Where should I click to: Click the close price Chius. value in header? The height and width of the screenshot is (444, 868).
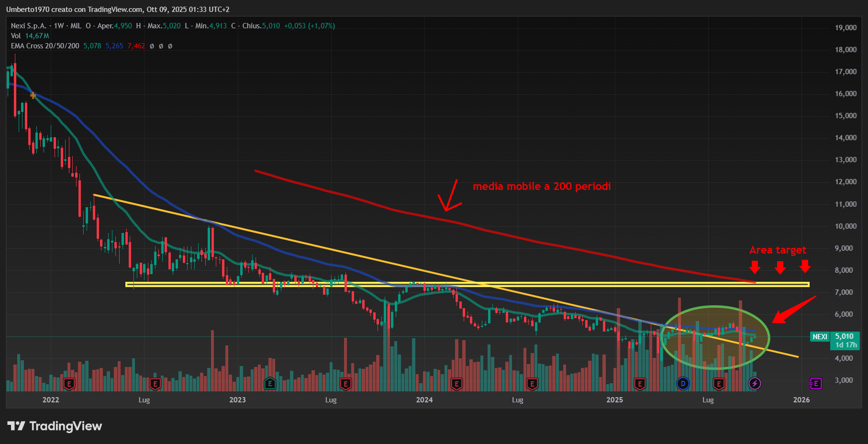click(x=271, y=26)
